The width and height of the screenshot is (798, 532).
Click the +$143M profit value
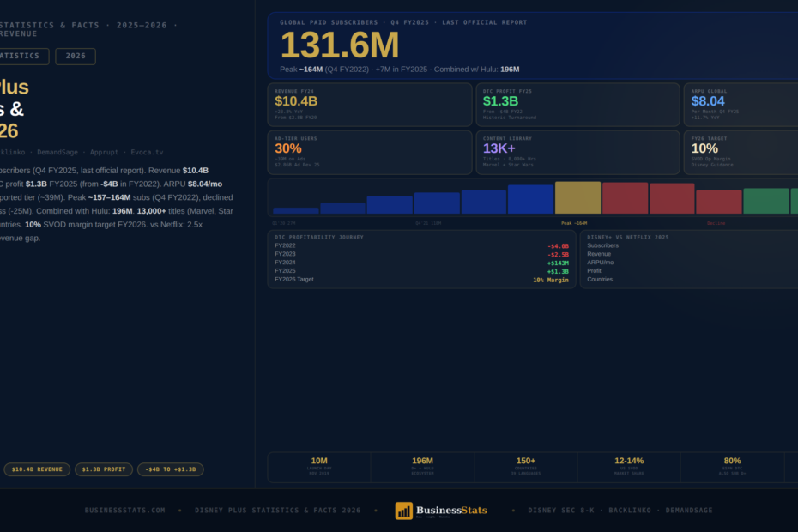pos(558,263)
